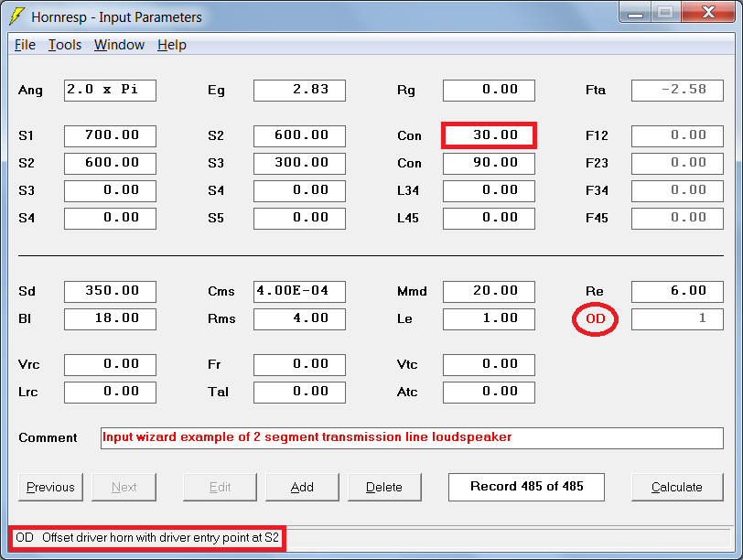
Task: Click the F12 field
Action: tap(678, 136)
